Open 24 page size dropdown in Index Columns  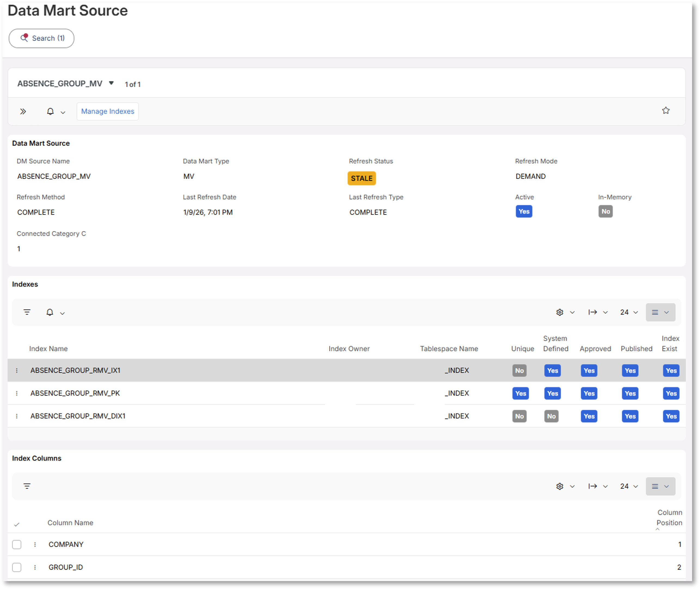click(x=629, y=487)
